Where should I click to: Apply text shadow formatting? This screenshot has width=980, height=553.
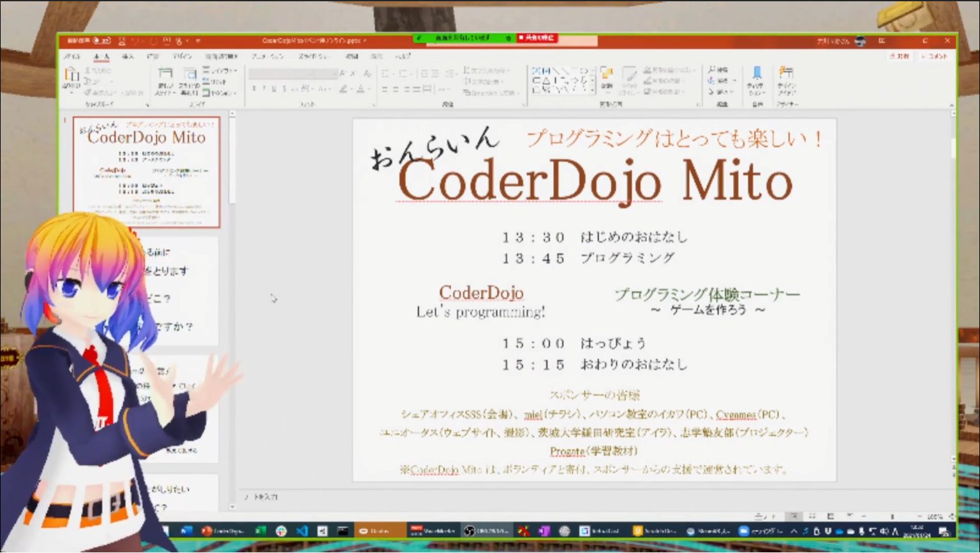coord(285,89)
